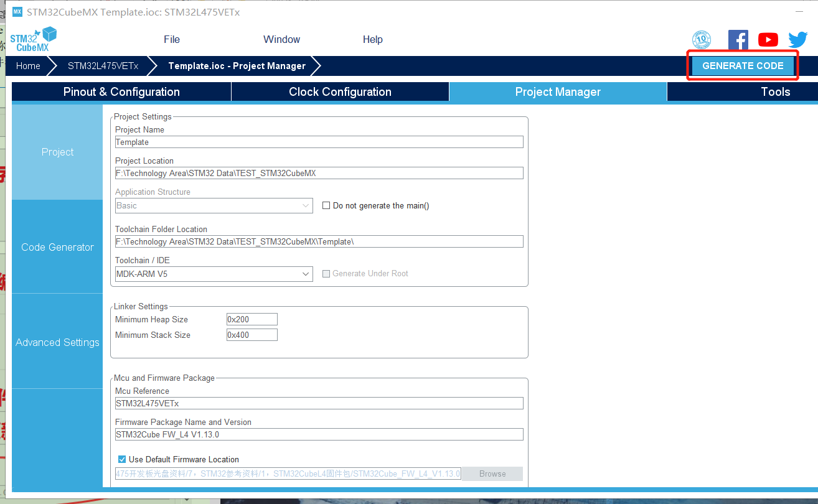818x504 pixels.
Task: Click the Minimum Stack Size field
Action: pyautogui.click(x=252, y=335)
